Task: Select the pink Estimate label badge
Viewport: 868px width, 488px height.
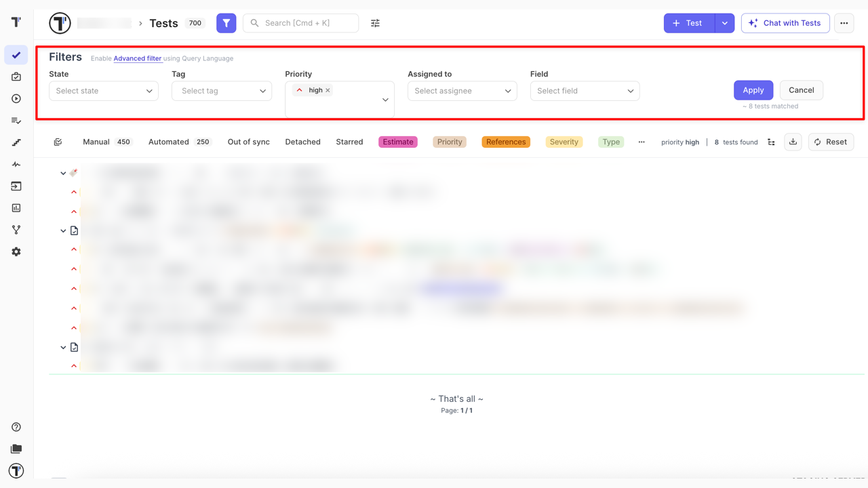Action: (397, 142)
